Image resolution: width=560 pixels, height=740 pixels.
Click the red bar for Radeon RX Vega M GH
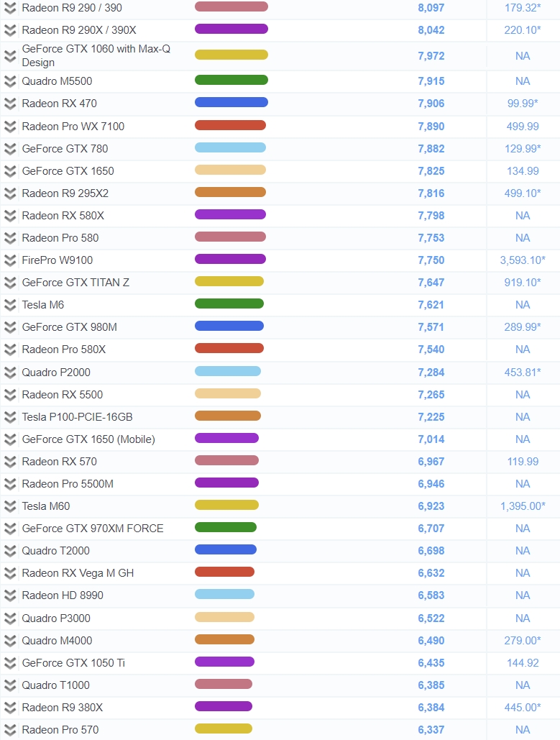(x=224, y=572)
